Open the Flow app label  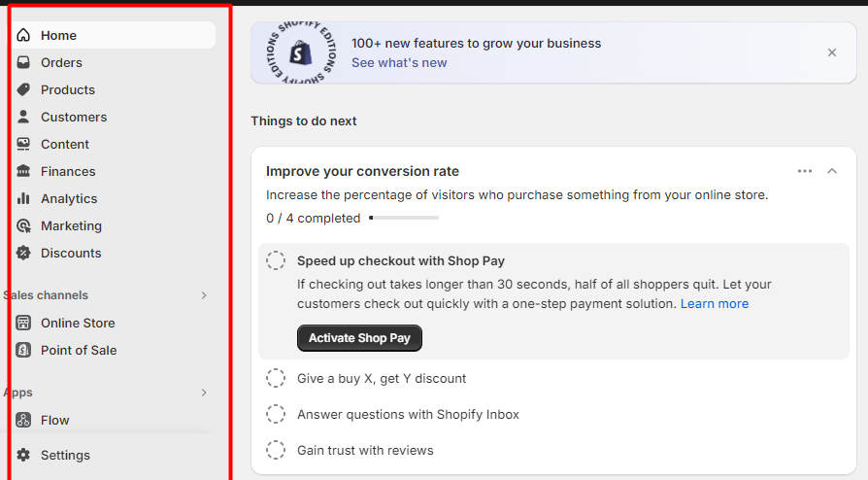[54, 420]
